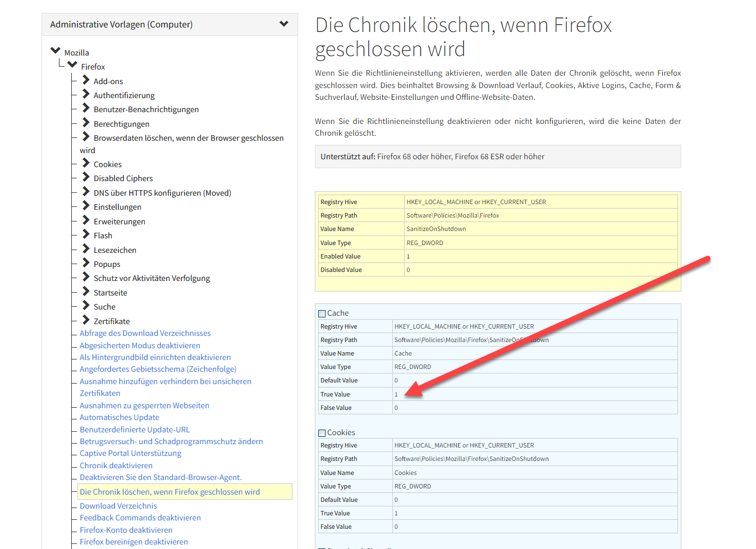Click the Enabled Value cell showing 1
756x549 pixels.
point(540,256)
